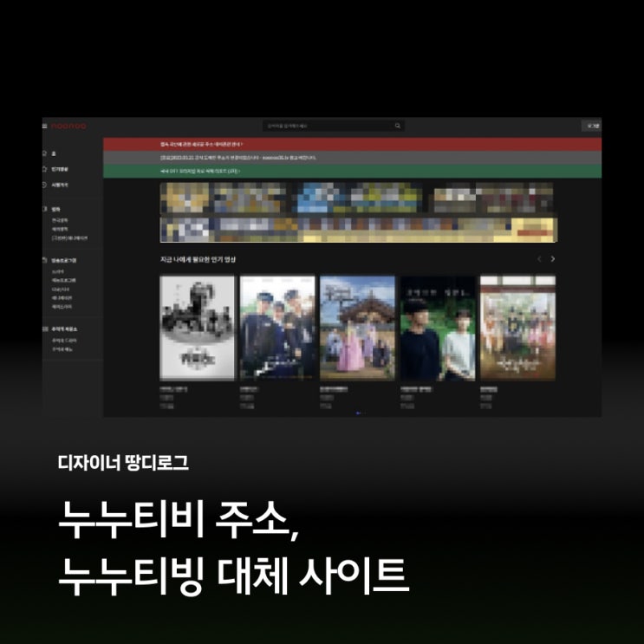Open the hanbok traditional-house poster

click(357, 329)
